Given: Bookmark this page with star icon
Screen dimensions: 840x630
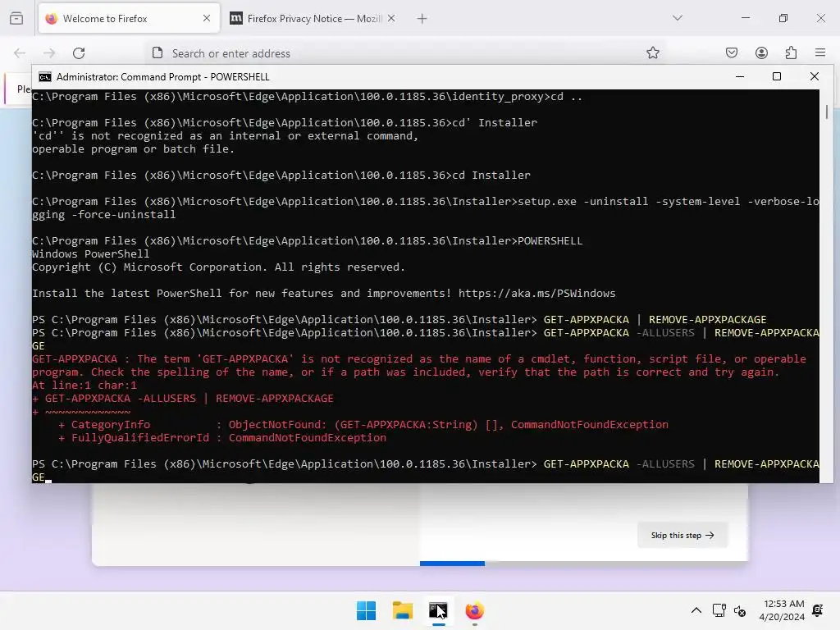Looking at the screenshot, I should pyautogui.click(x=652, y=53).
